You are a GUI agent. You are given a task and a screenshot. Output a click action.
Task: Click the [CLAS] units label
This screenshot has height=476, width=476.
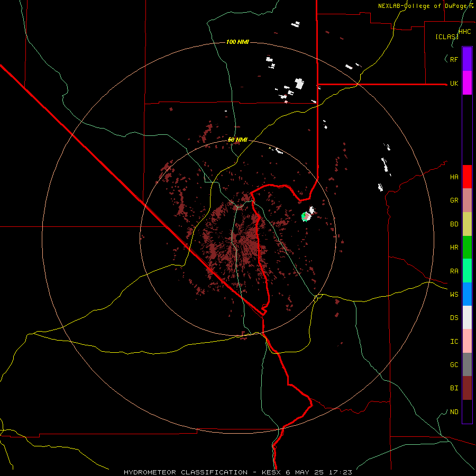(x=447, y=36)
